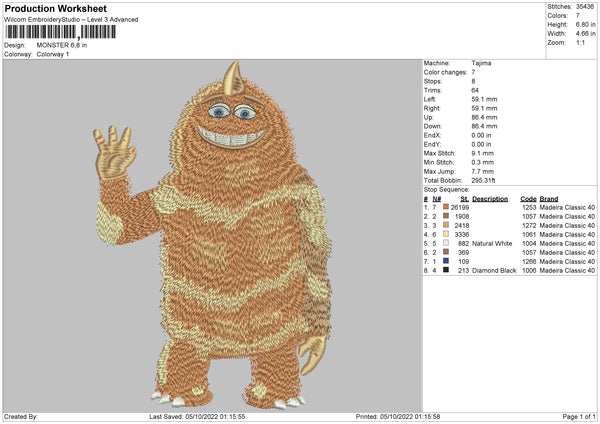Screen dimensions: 600x424
Task: Click the "Code" column header
Action: [x=528, y=199]
